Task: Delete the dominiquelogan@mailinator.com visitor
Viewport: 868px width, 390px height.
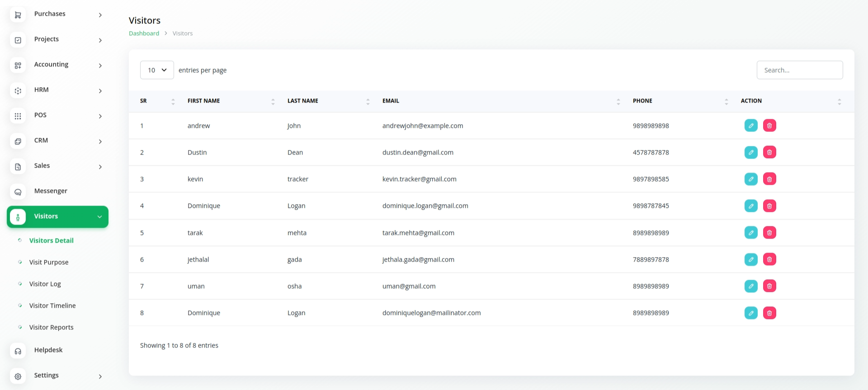Action: [769, 313]
